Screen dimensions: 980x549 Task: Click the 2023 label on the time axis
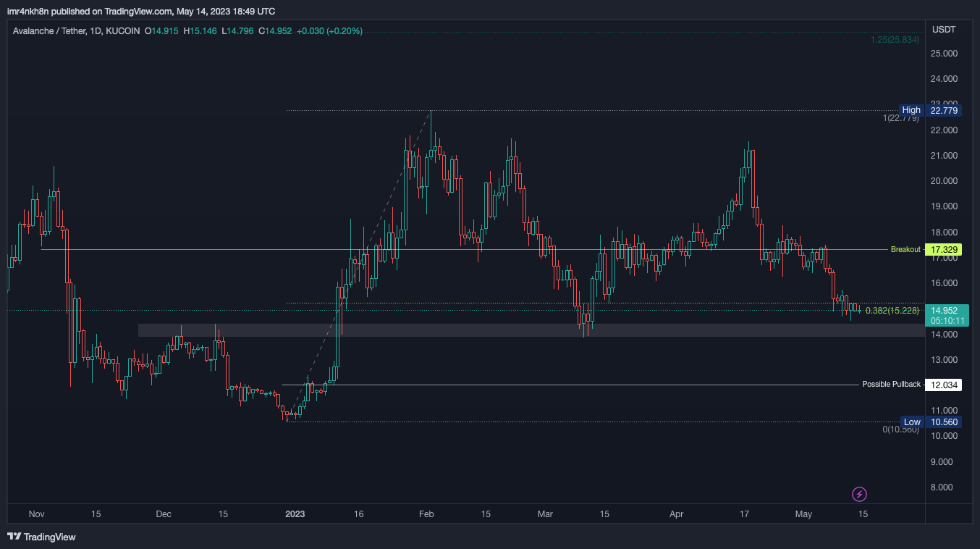(x=295, y=514)
